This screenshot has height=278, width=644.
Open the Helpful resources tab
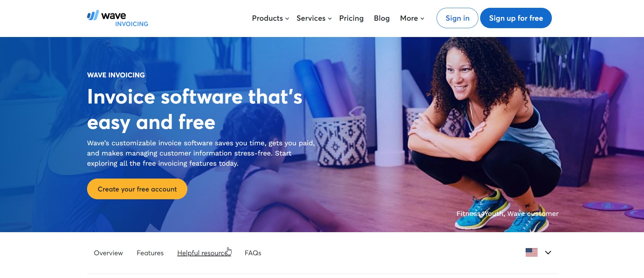coord(204,253)
